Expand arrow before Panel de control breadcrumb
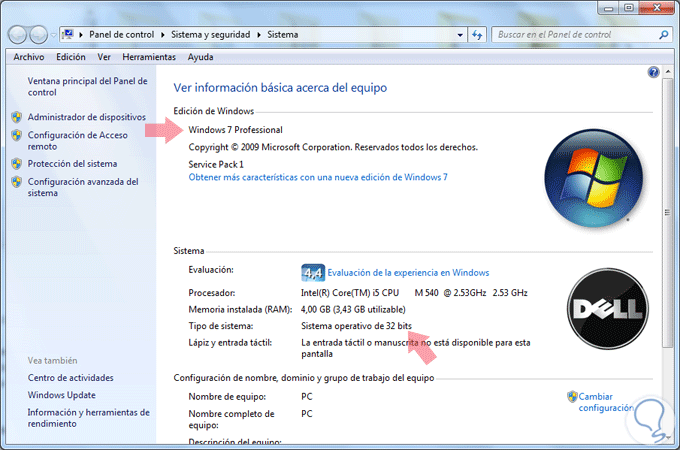This screenshot has width=680, height=450. point(81,35)
